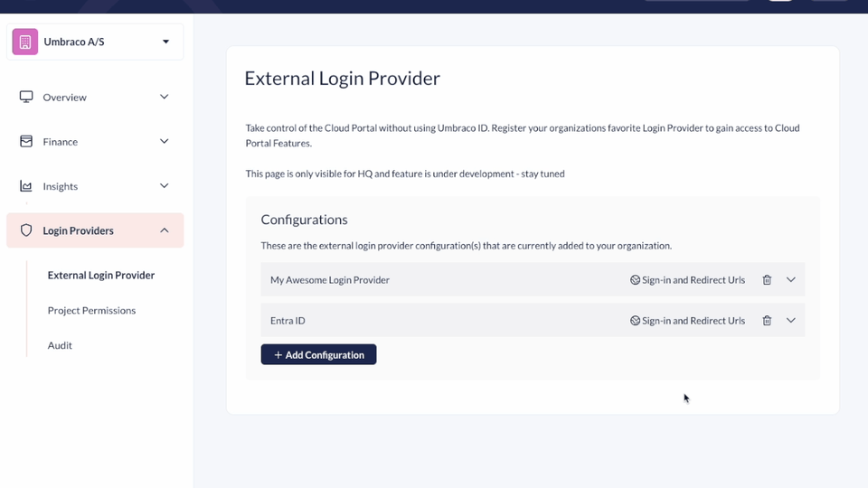
Task: Expand the Overview menu section
Action: pyautogui.click(x=165, y=97)
